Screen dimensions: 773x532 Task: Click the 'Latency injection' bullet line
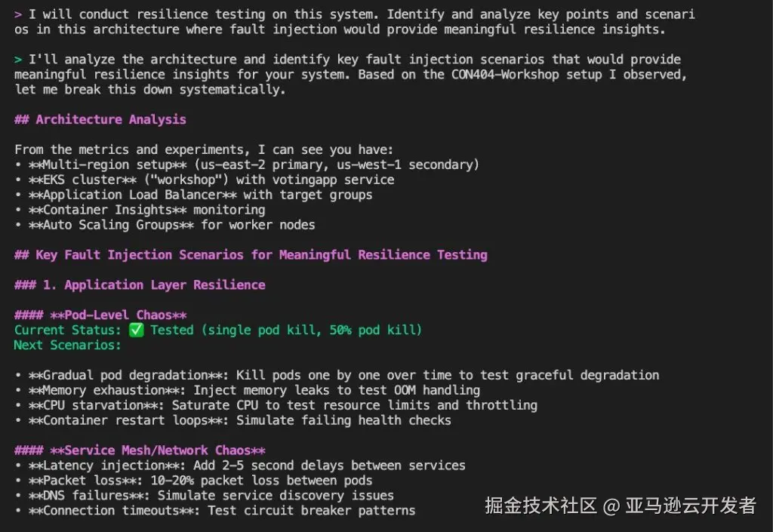click(x=240, y=465)
